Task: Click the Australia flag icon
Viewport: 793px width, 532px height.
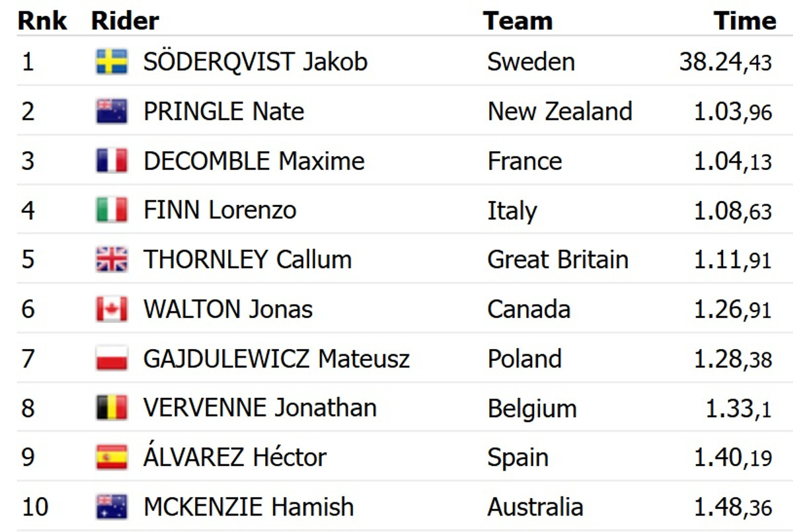Action: (x=112, y=507)
